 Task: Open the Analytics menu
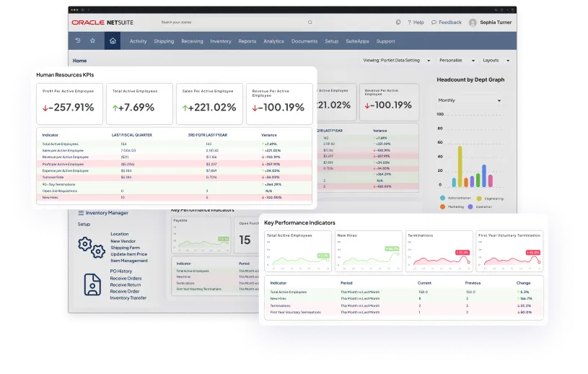(273, 41)
